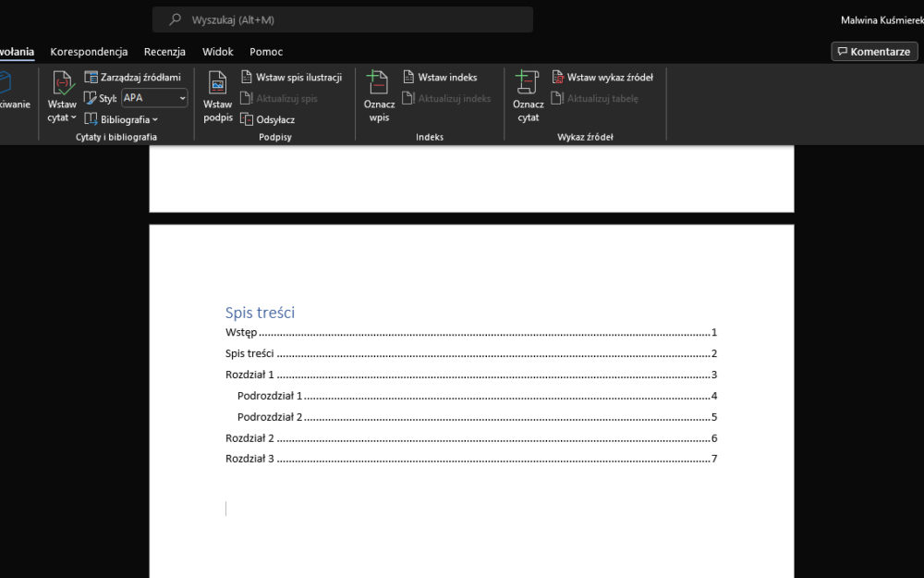Click Wstaw spis ilustracji
924x578 pixels.
click(291, 78)
